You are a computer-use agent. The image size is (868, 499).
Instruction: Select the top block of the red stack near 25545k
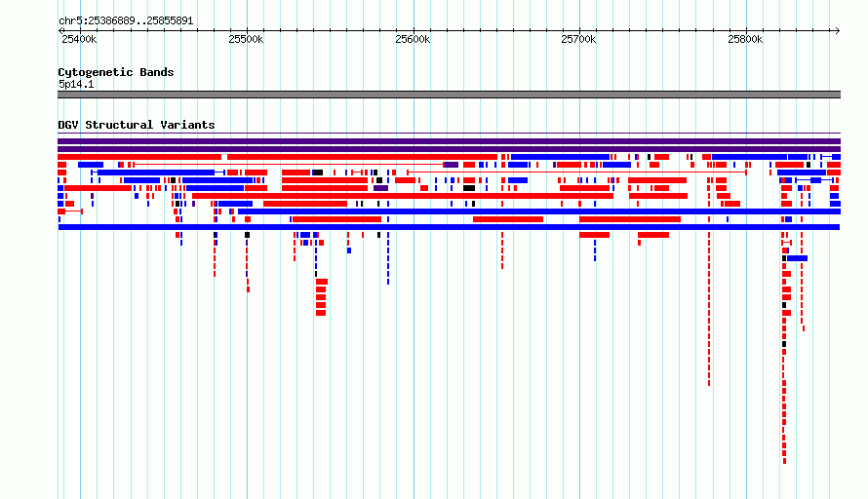coord(322,282)
